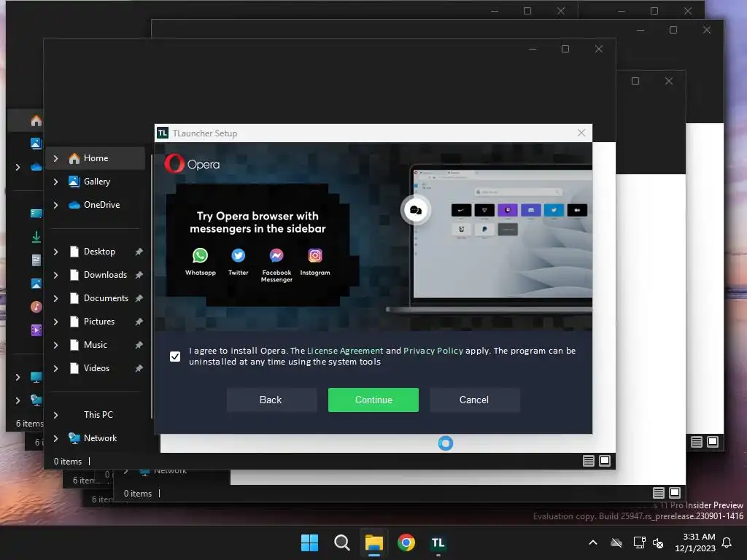Uncheck the agree to install Opera checkbox
This screenshot has height=560, width=747.
click(175, 356)
